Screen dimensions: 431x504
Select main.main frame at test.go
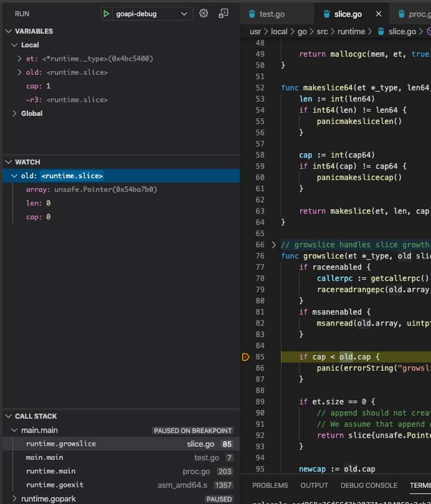coord(121,457)
